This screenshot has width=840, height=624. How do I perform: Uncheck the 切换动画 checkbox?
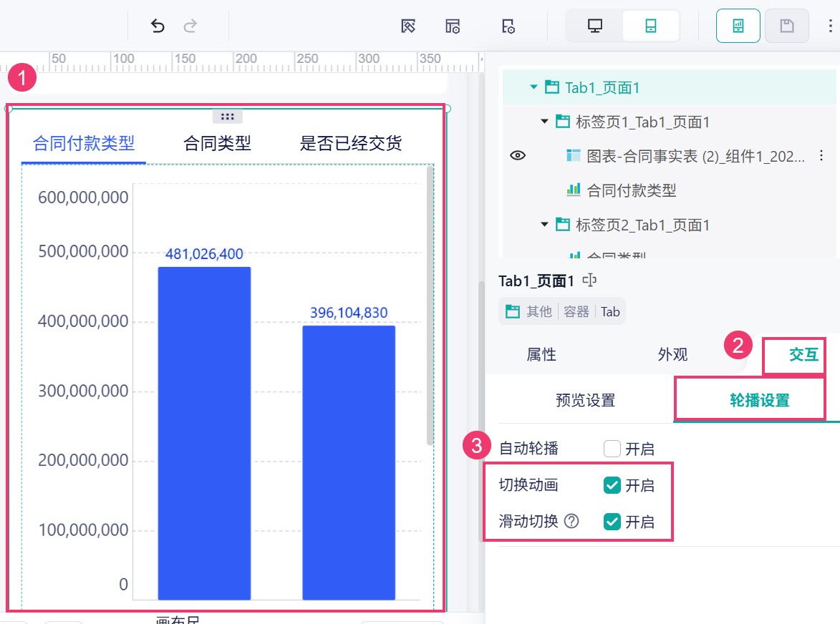[x=612, y=485]
